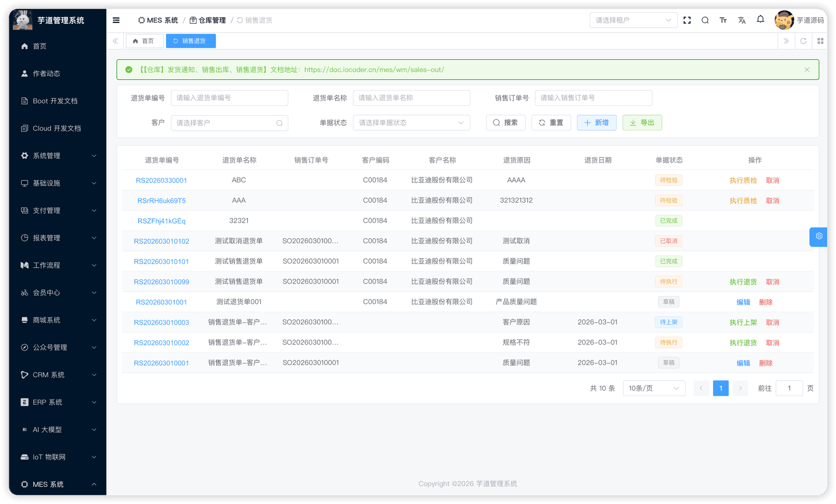Open the 请选择租户 tenant dropdown
Screen dimensions: 836x504
(633, 20)
